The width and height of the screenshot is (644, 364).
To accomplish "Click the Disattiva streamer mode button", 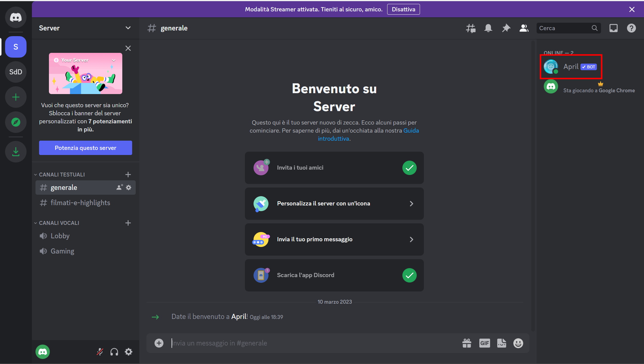I will (x=403, y=9).
